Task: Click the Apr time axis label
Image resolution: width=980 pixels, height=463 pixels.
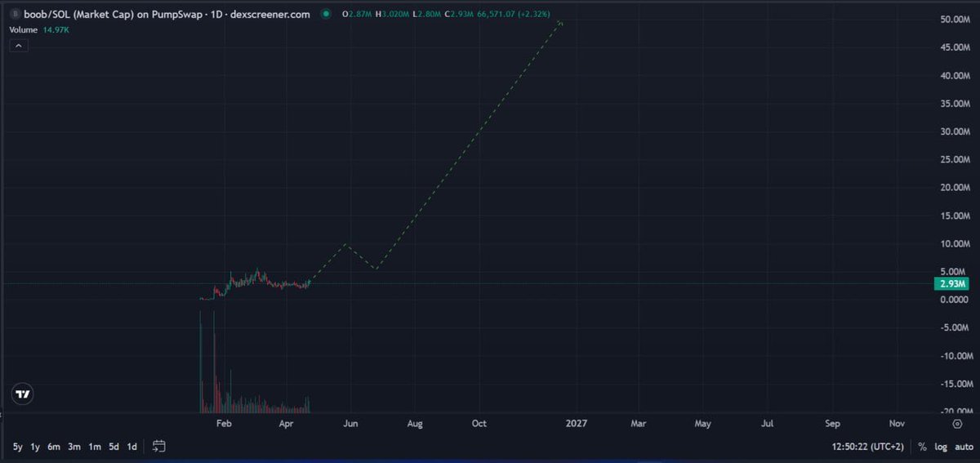Action: click(x=286, y=424)
